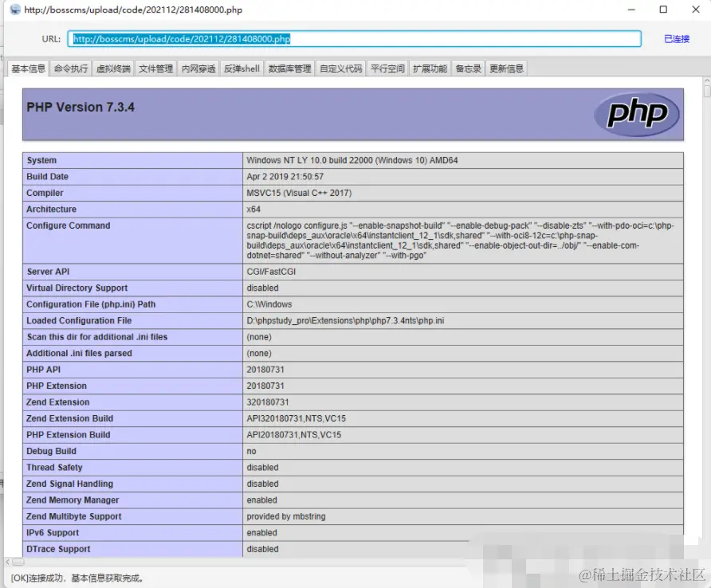Open the 备忘录 tab

[x=469, y=69]
